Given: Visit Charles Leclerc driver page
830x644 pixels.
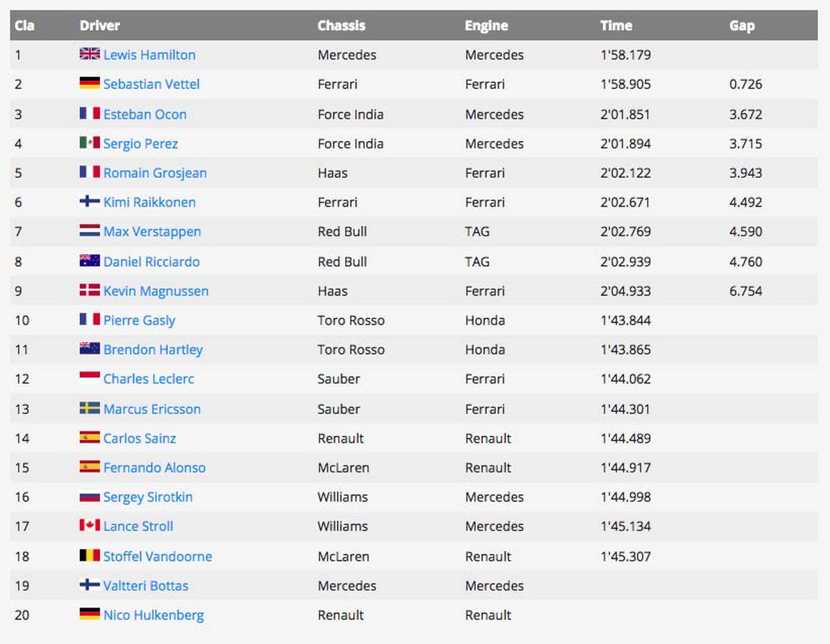Looking at the screenshot, I should (x=149, y=379).
